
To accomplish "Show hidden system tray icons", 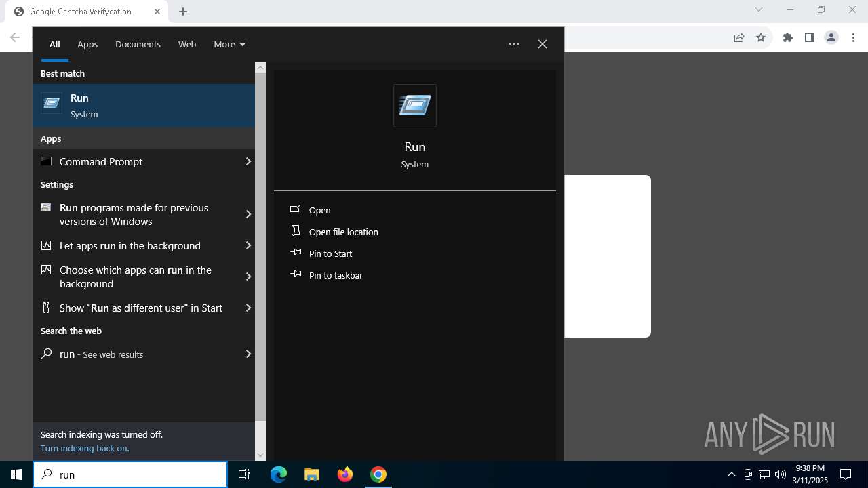I will tap(731, 474).
